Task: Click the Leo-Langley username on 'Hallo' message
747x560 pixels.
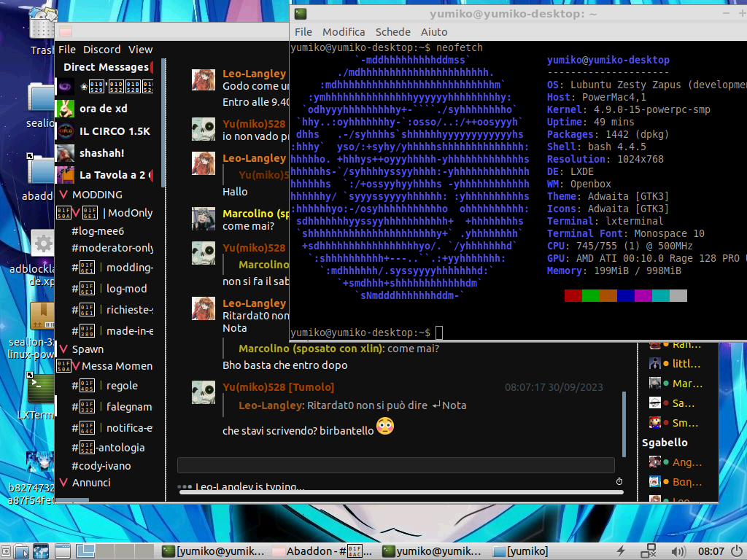Action: [x=254, y=158]
